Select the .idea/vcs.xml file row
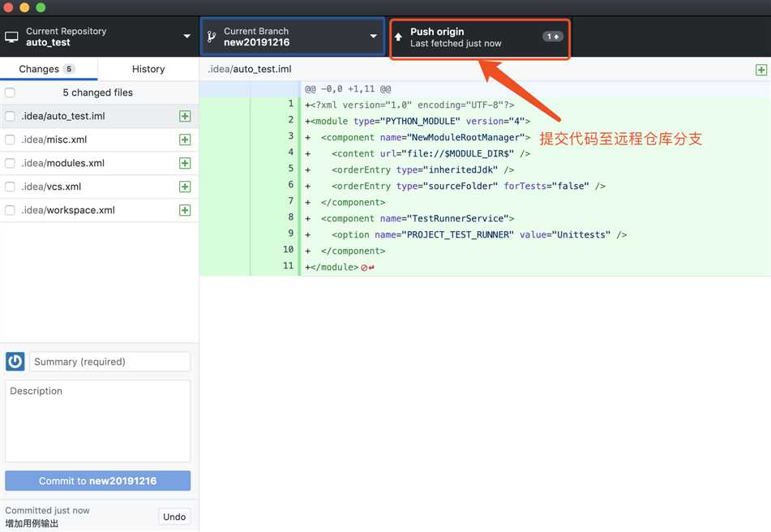The height and width of the screenshot is (532, 771). pyautogui.click(x=100, y=187)
